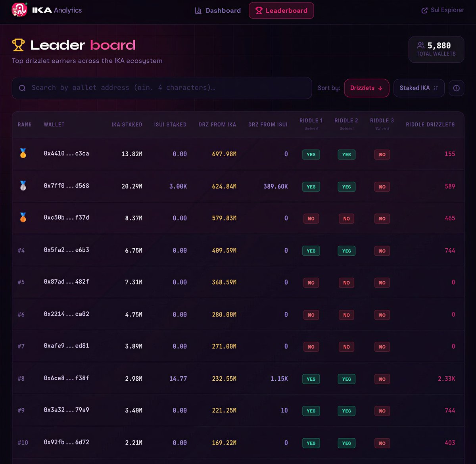The image size is (476, 464).
Task: Click the 14.77 ISUI staked value
Action: pyautogui.click(x=178, y=379)
